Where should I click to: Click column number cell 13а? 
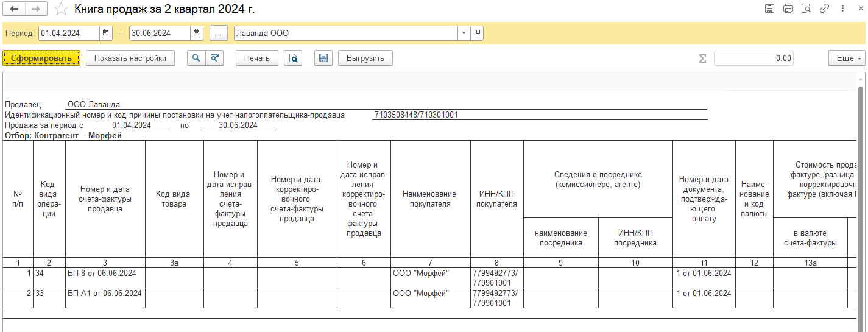click(810, 263)
